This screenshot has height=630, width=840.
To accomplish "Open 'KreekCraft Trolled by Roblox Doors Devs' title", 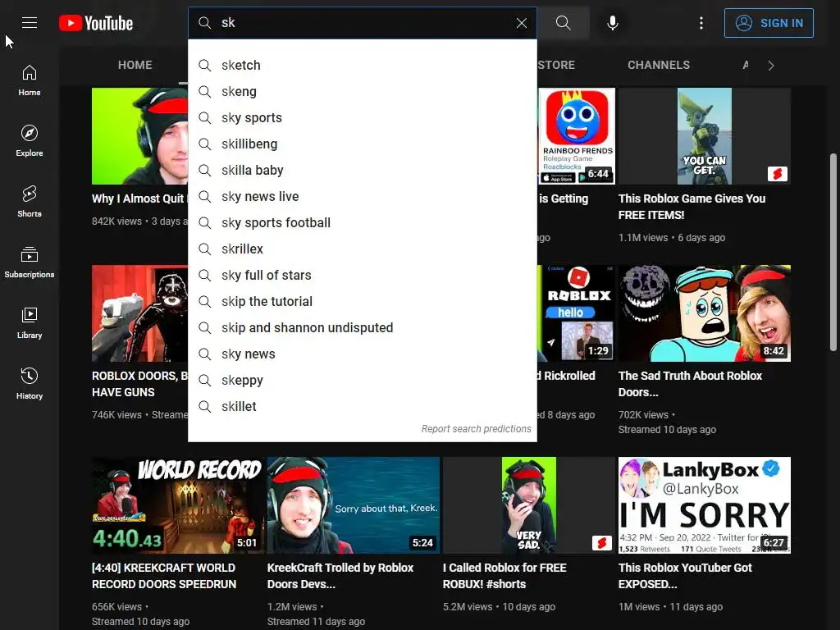I will 340,576.
